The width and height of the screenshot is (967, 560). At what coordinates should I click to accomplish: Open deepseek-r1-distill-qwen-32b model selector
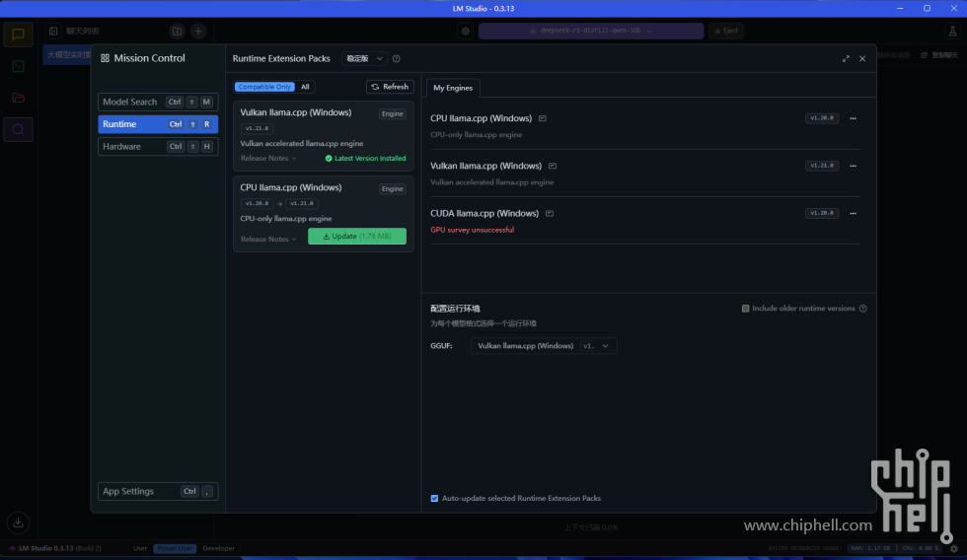591,31
